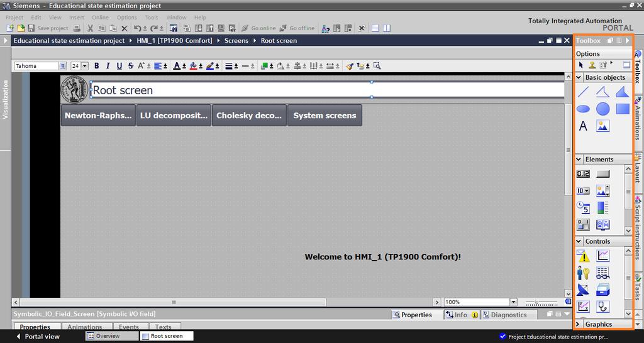The image size is (644, 343).
Task: Select the f(x) trend view control
Action: click(583, 307)
